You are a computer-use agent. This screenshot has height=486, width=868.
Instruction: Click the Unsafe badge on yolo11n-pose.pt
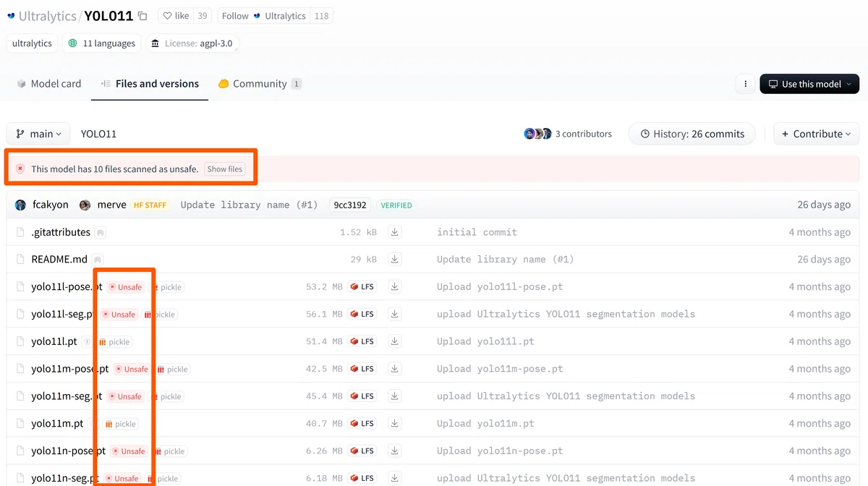[129, 451]
